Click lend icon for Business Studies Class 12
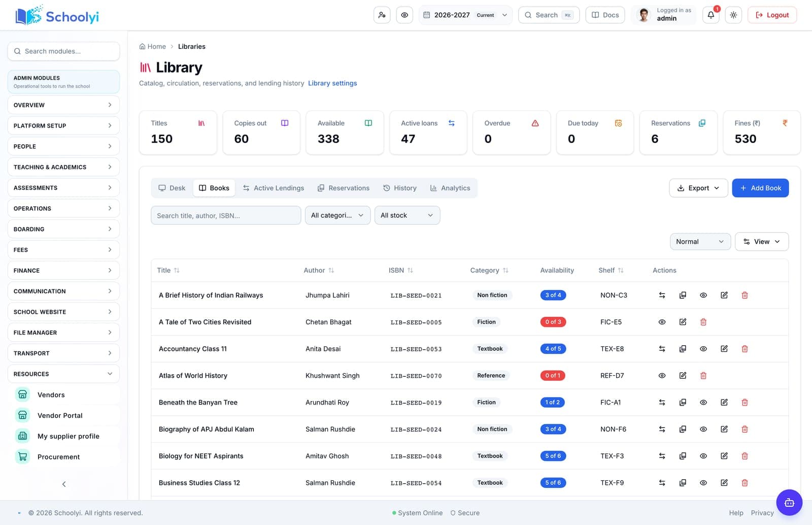 (662, 483)
